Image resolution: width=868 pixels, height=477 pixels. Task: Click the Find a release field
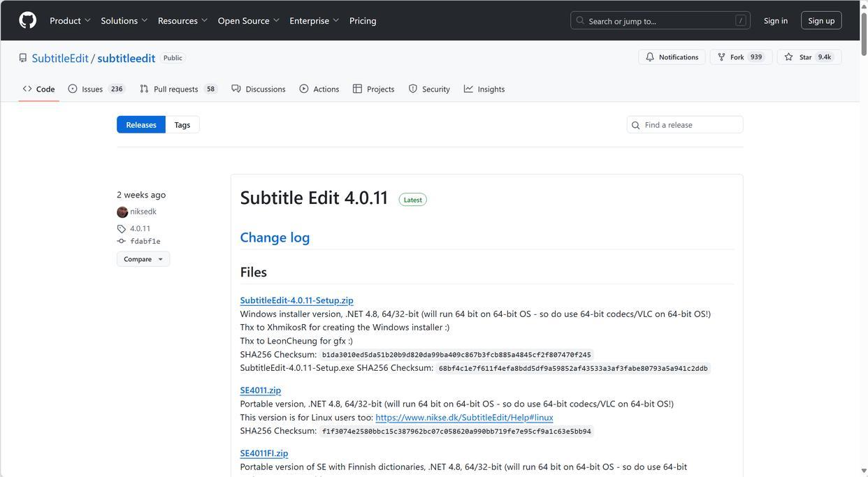690,125
